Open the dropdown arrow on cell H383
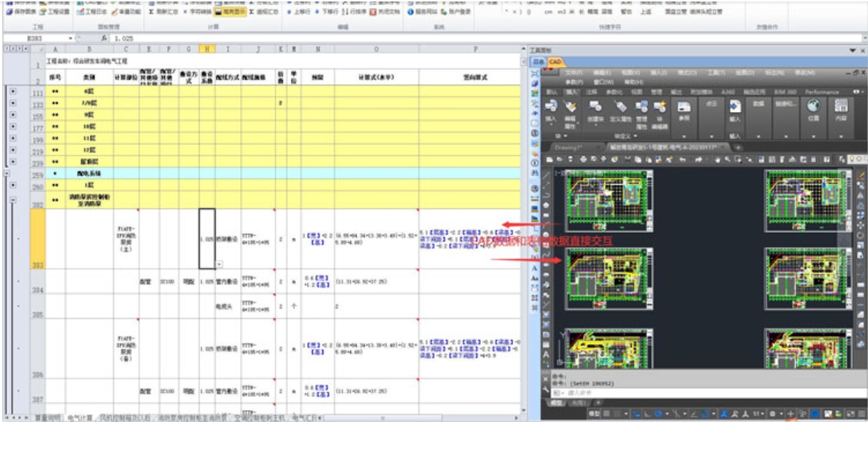This screenshot has height=458, width=868. tap(219, 264)
